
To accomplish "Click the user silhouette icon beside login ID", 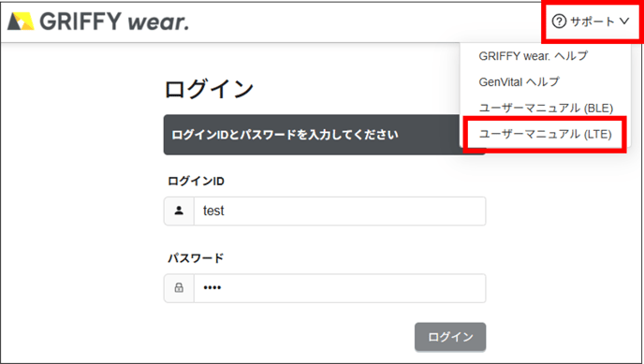I will pyautogui.click(x=179, y=211).
